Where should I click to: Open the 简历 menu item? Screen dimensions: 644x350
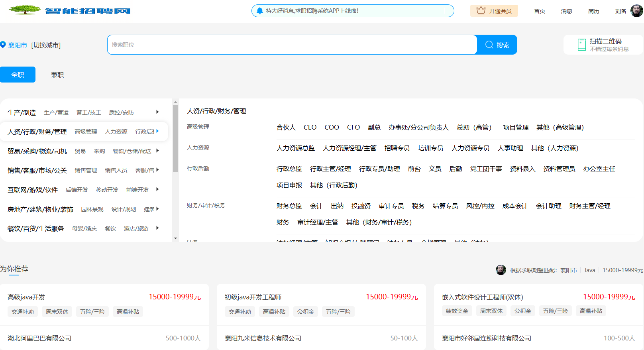(x=593, y=11)
